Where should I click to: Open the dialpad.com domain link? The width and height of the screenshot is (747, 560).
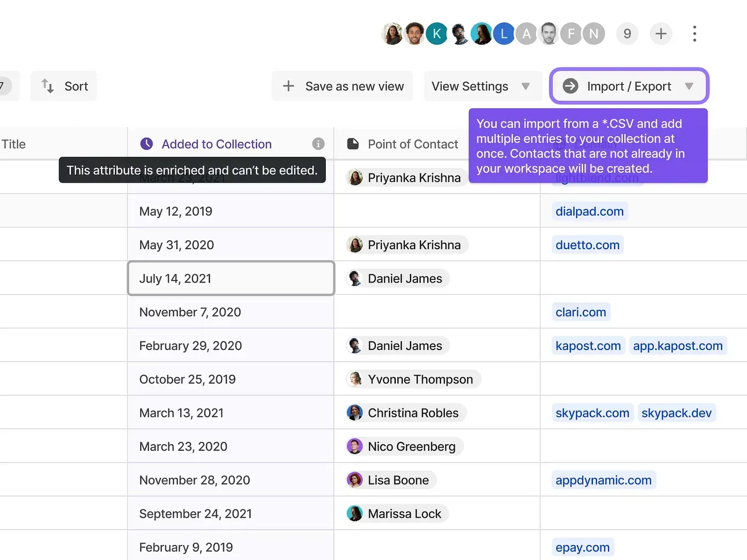coord(589,211)
